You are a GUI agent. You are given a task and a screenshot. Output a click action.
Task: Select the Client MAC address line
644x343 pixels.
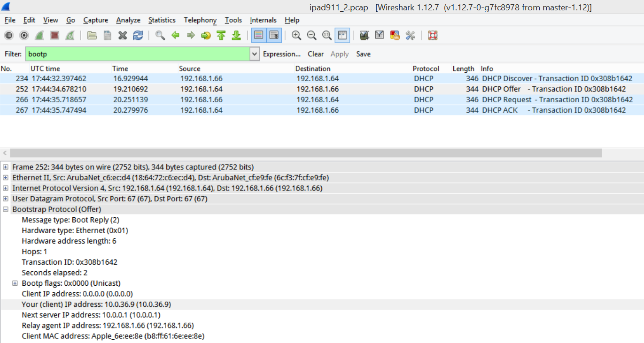pos(113,336)
